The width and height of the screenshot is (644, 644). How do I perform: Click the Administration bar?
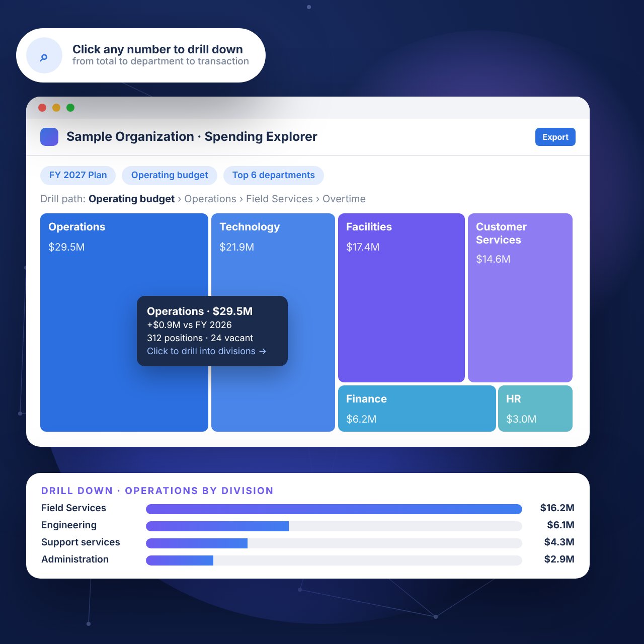334,560
